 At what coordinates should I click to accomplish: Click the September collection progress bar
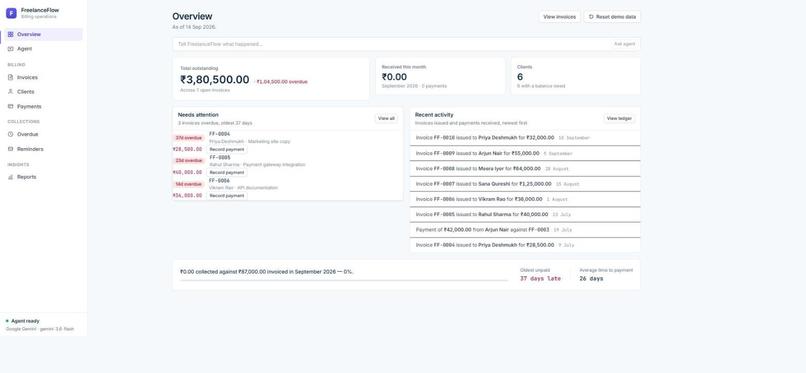tap(343, 281)
